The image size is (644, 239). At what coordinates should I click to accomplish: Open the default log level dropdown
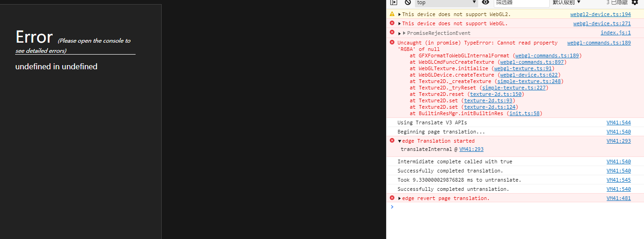pyautogui.click(x=567, y=2)
